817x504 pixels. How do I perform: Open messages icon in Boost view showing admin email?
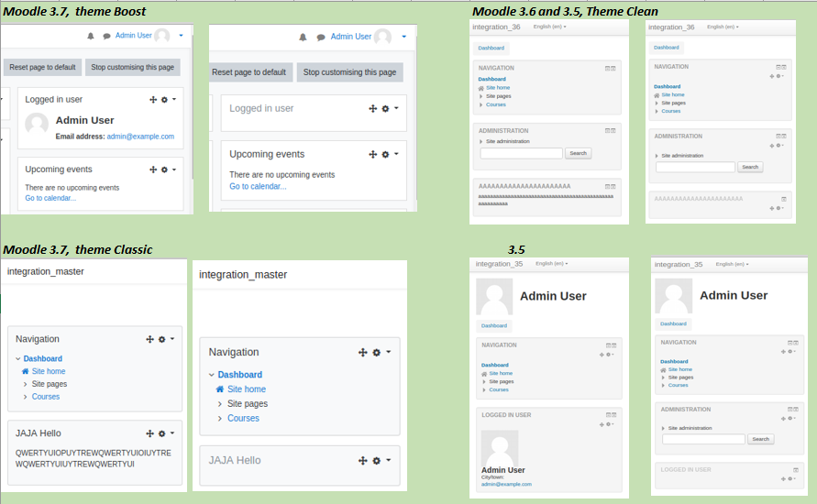106,36
